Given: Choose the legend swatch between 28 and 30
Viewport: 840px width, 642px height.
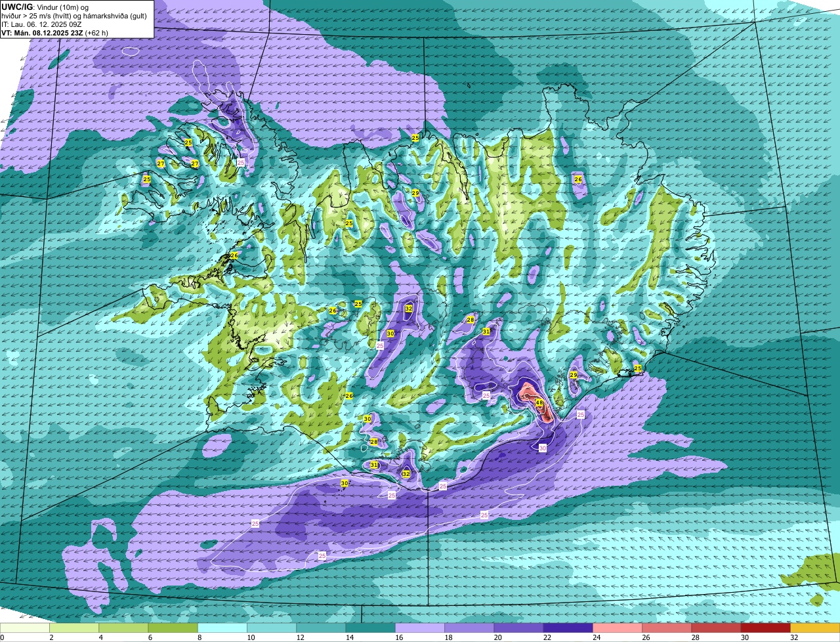Looking at the screenshot, I should (x=717, y=628).
